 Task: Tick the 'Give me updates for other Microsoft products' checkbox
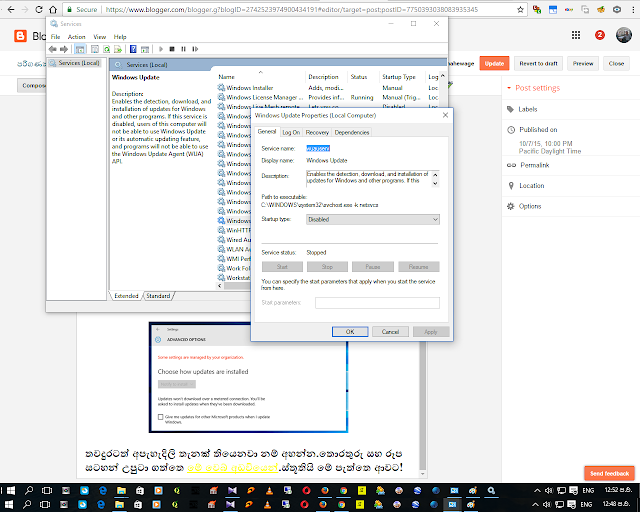160,417
